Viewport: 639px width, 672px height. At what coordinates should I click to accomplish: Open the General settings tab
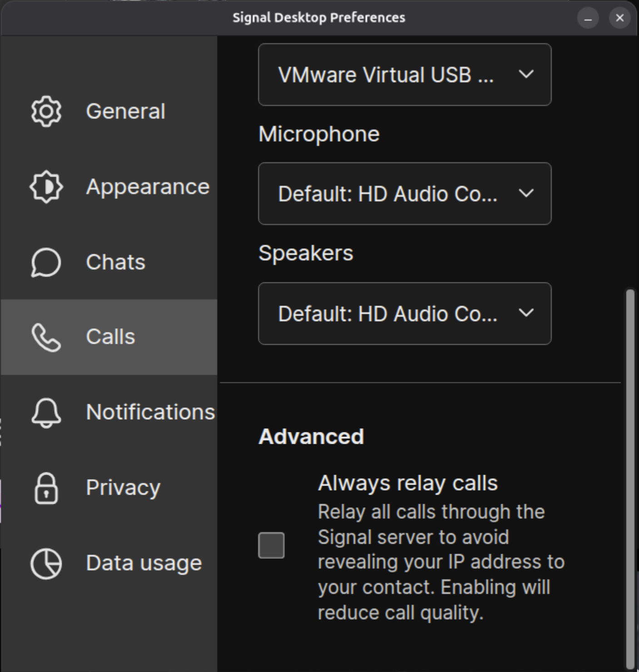point(109,111)
